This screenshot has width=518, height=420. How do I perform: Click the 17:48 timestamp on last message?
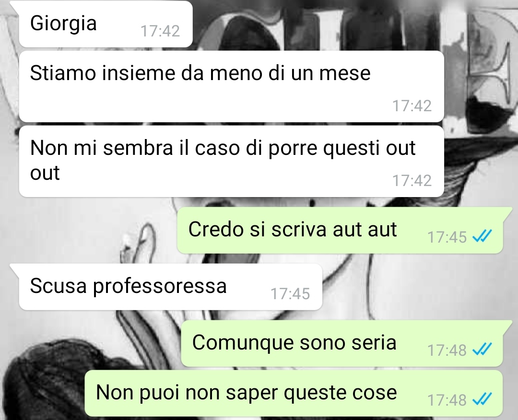tap(447, 400)
